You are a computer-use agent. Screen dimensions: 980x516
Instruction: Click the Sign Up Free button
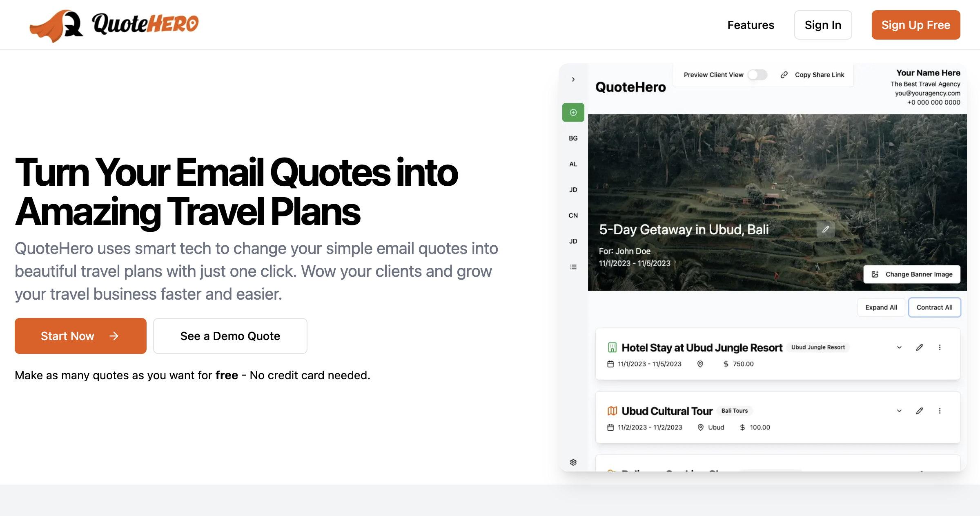tap(916, 24)
